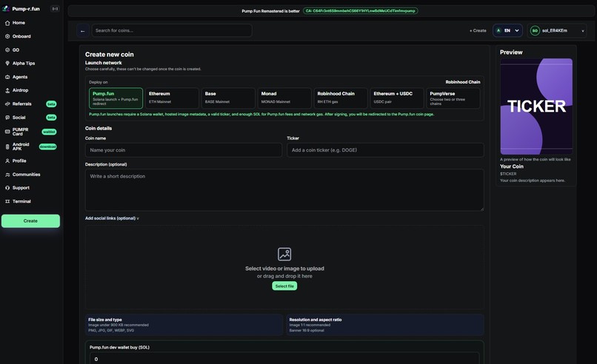Click the Support headset icon
This screenshot has width=597, height=364.
(x=7, y=188)
